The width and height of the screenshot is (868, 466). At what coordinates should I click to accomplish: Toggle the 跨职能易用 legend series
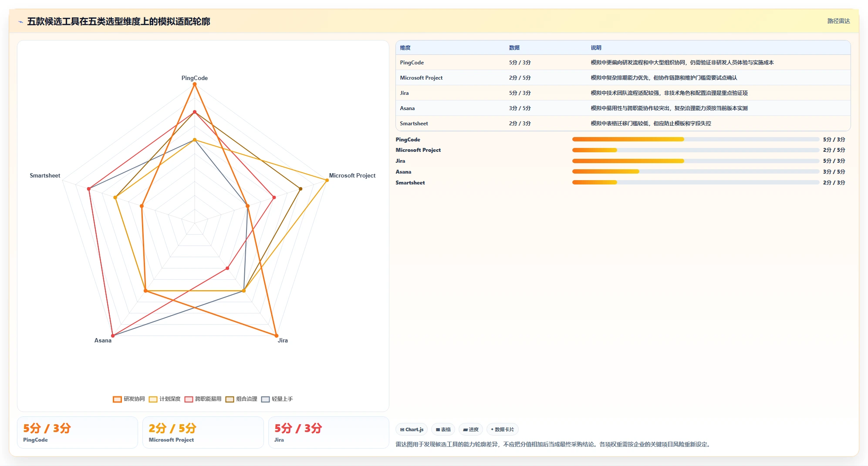pos(203,399)
